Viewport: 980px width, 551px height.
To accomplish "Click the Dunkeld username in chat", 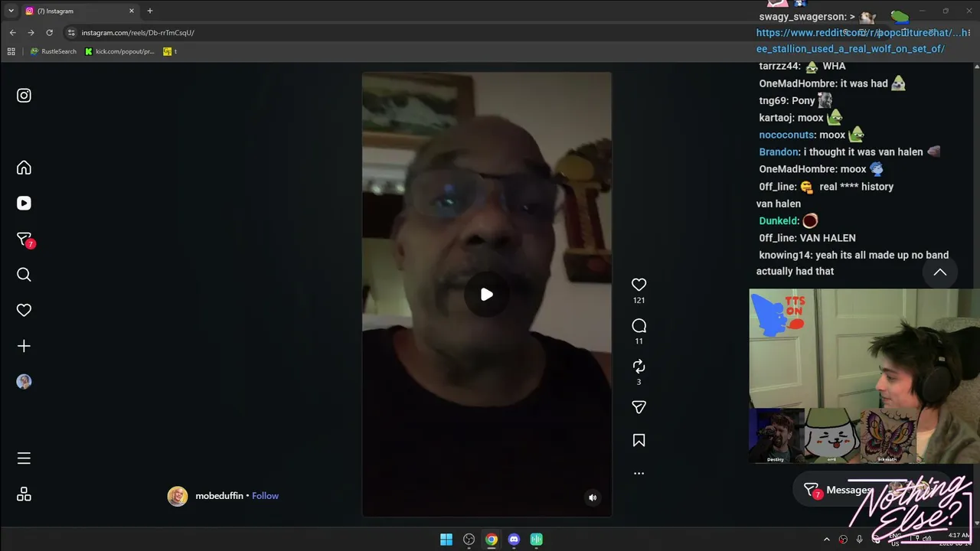I will point(778,221).
